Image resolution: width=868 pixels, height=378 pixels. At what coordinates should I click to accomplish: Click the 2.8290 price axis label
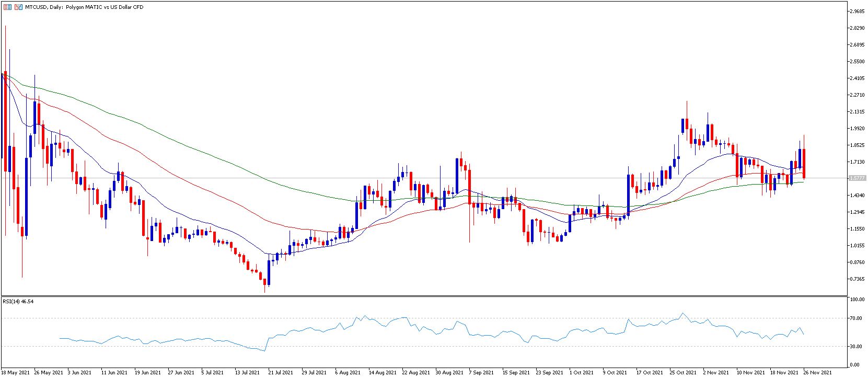pos(857,28)
